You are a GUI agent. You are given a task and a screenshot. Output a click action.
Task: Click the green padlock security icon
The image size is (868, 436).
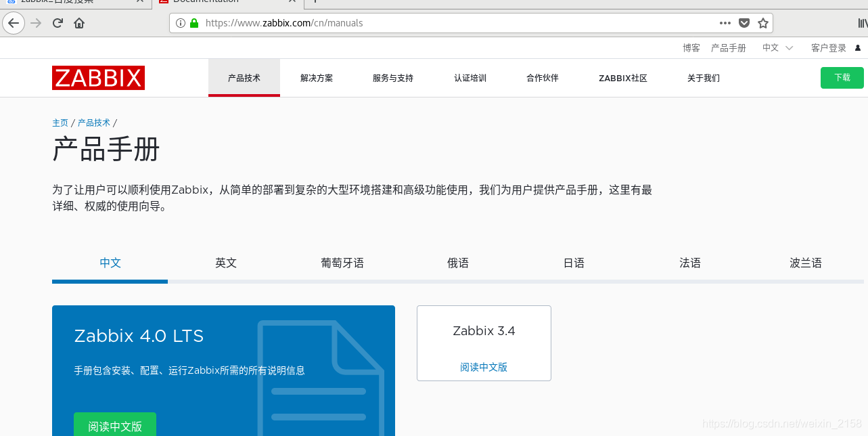tap(194, 23)
